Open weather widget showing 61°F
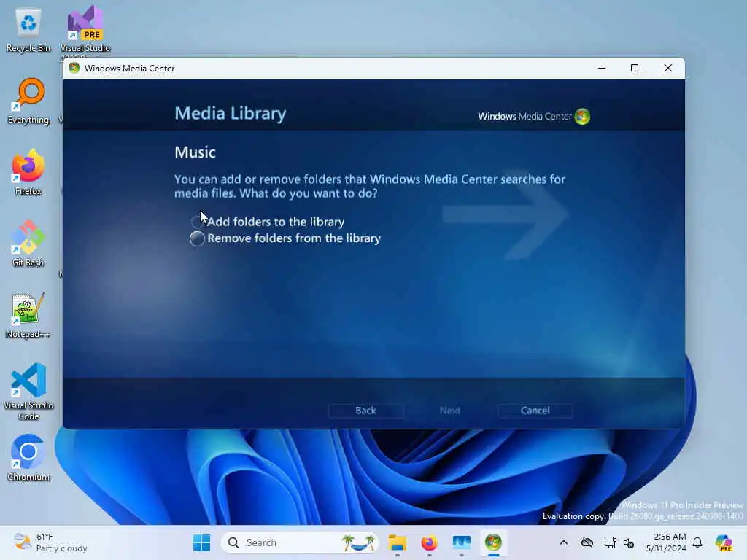This screenshot has width=747, height=560. point(50,542)
